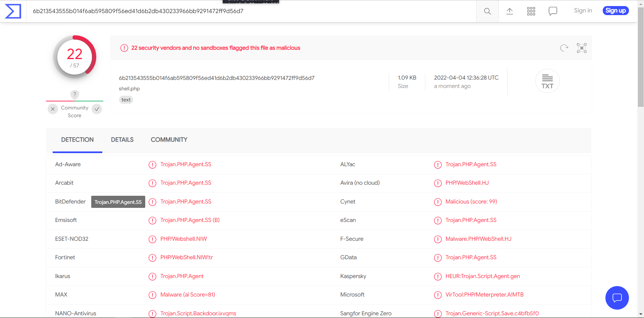Click the community score question mark
Image resolution: width=644 pixels, height=318 pixels.
(x=74, y=94)
